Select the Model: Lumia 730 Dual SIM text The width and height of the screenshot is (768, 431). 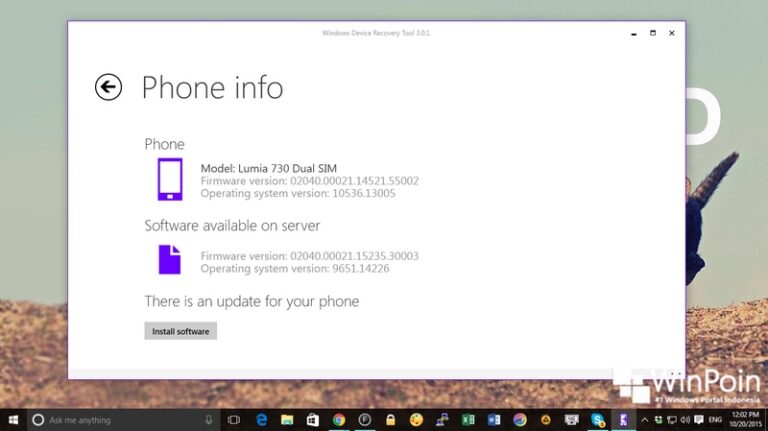click(268, 168)
